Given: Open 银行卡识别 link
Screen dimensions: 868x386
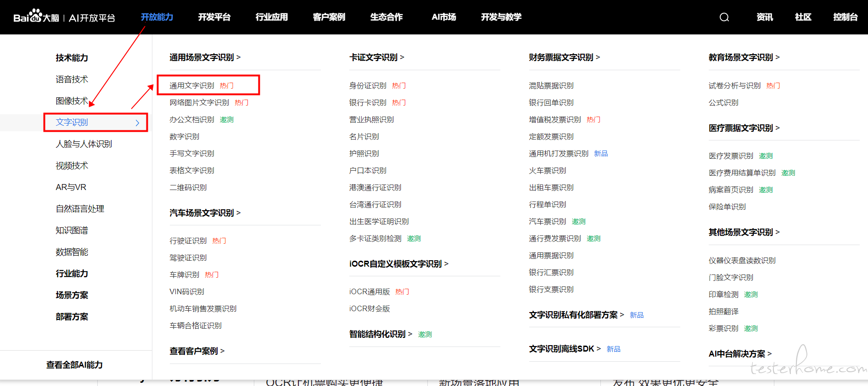Looking at the screenshot, I should (x=368, y=103).
